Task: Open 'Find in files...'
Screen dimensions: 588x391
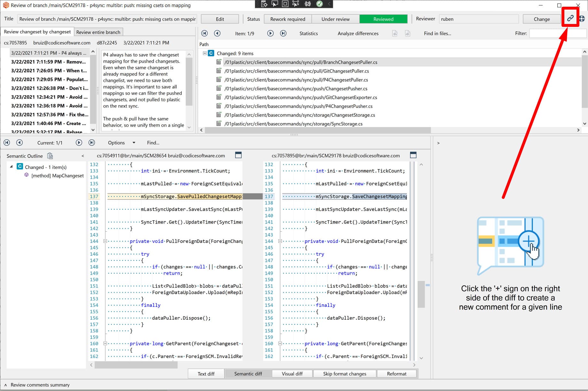Action: tap(438, 33)
